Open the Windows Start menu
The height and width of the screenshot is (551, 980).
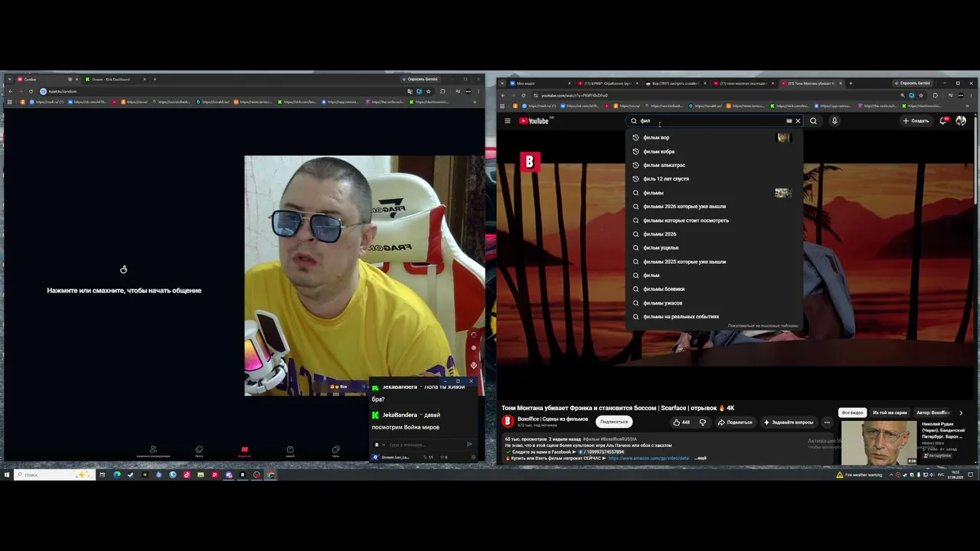tap(7, 474)
